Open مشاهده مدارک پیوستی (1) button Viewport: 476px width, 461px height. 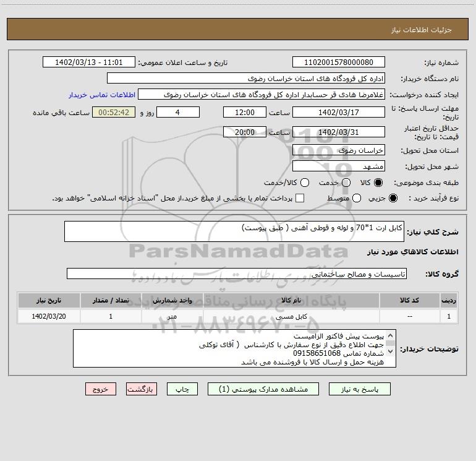pos(263,389)
